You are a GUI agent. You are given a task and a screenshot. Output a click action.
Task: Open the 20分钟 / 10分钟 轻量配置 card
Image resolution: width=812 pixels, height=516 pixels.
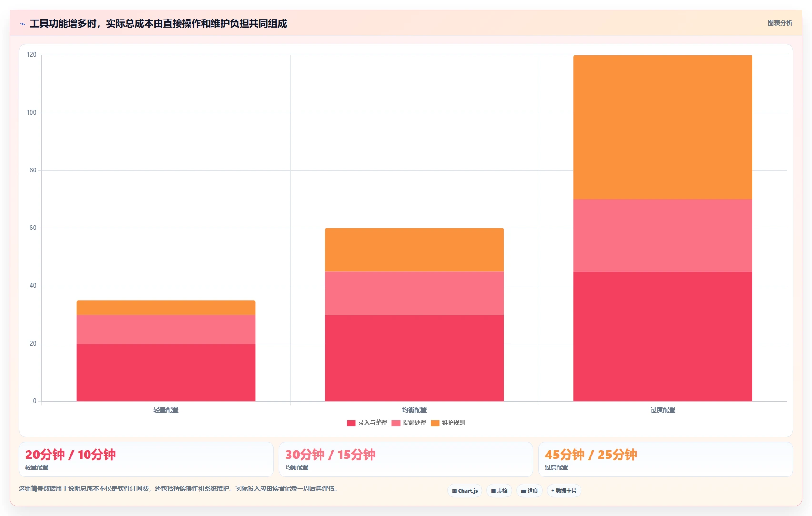coord(146,459)
